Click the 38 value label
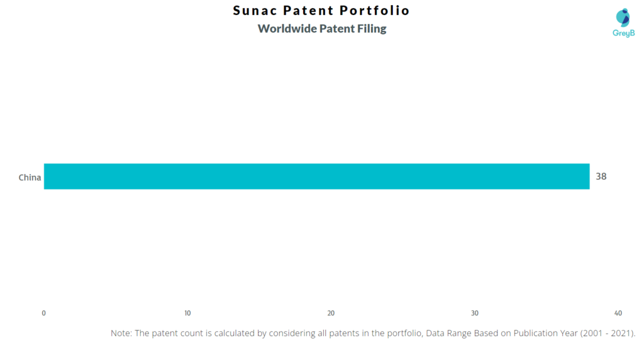The image size is (644, 343). [x=601, y=177]
